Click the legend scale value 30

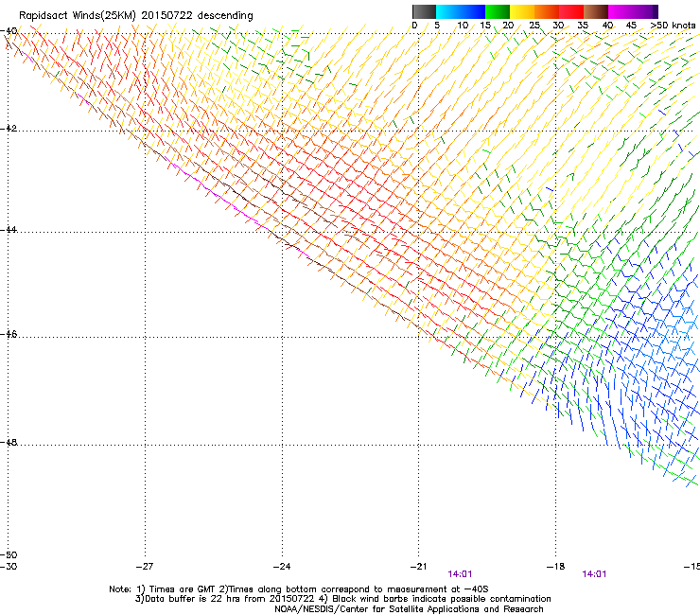point(558,26)
